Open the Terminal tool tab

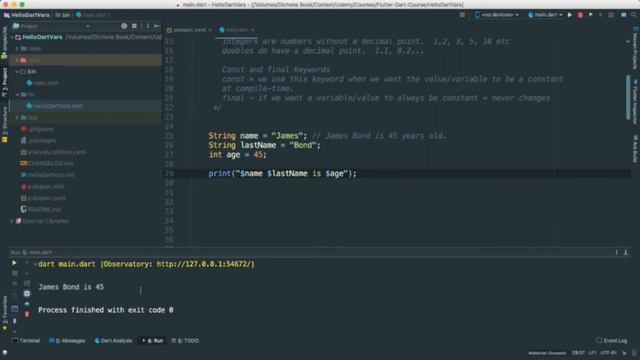pos(26,340)
